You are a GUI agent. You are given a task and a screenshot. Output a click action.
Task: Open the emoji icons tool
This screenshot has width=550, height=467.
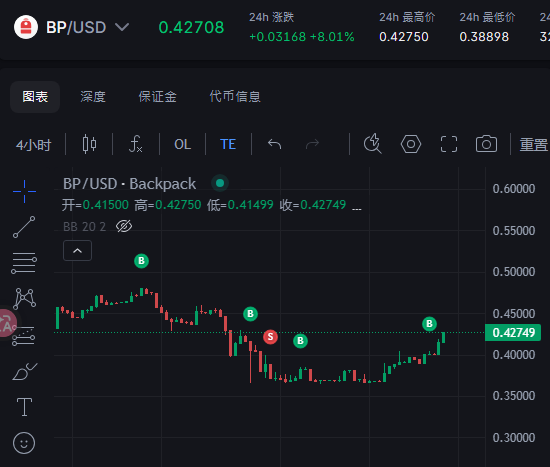tap(24, 443)
